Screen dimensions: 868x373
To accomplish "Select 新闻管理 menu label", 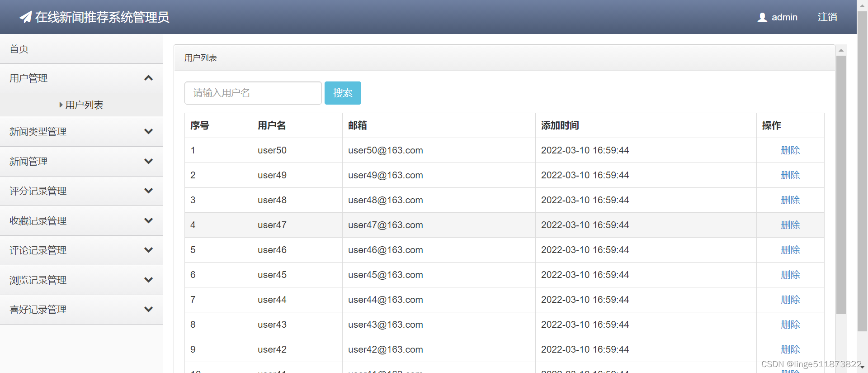I will coord(28,162).
